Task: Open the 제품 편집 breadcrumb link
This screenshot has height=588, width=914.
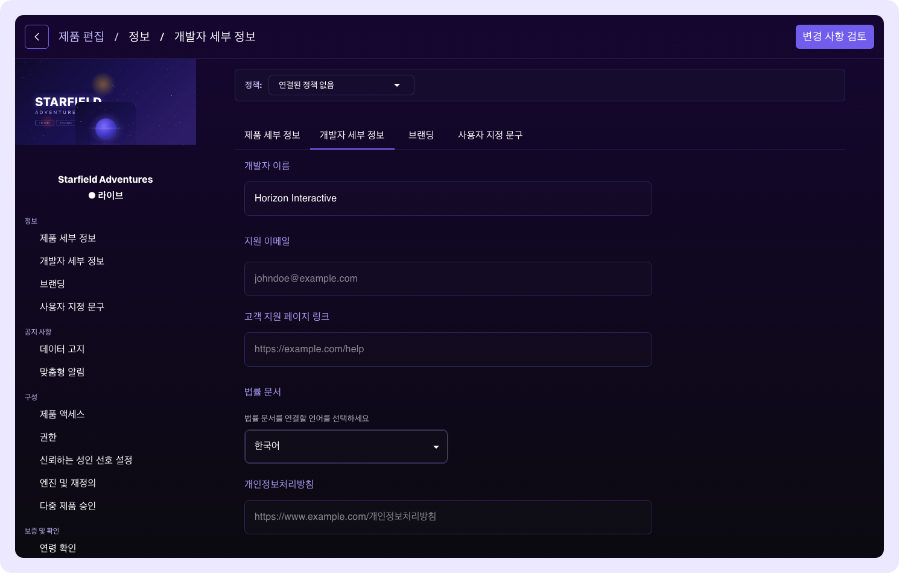Action: pos(81,37)
